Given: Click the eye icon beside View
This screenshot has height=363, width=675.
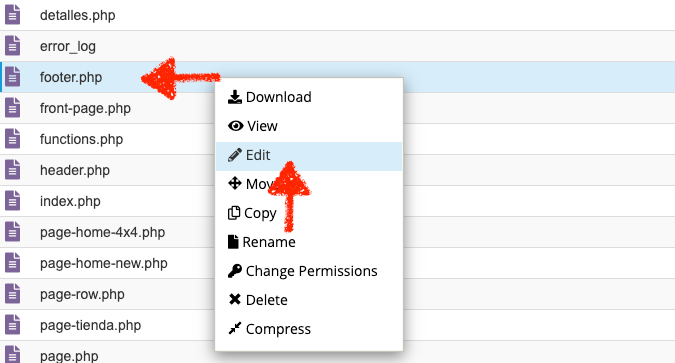Looking at the screenshot, I should pos(235,126).
